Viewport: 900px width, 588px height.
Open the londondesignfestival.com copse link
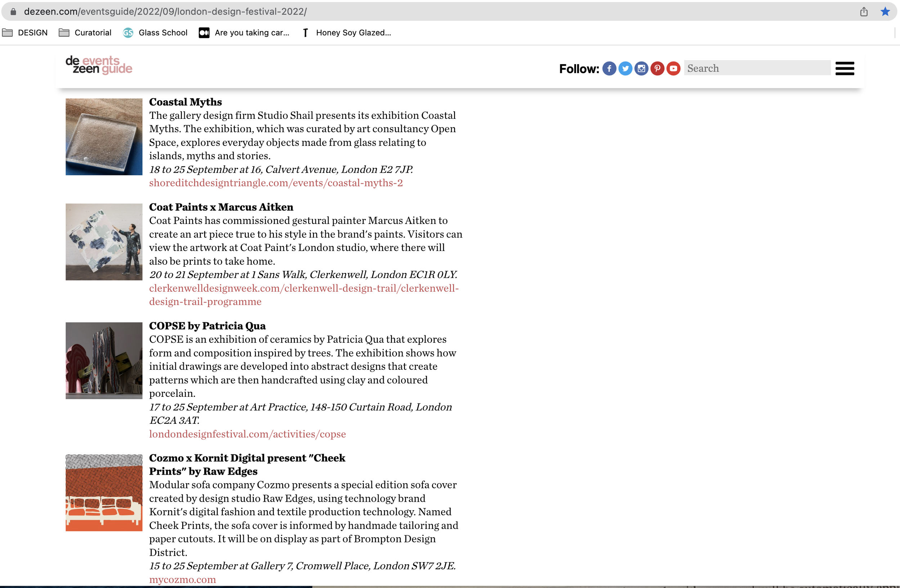247,434
